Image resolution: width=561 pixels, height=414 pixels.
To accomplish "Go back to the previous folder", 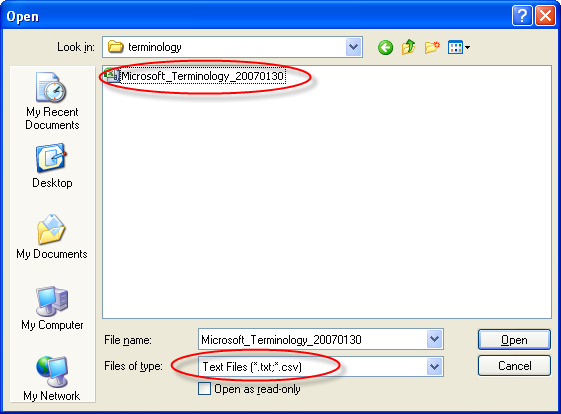I will [x=385, y=47].
